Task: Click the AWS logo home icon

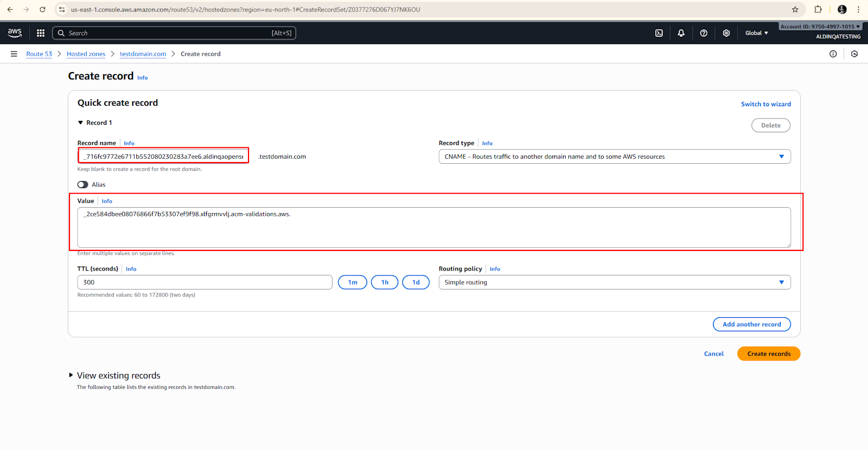Action: point(15,33)
